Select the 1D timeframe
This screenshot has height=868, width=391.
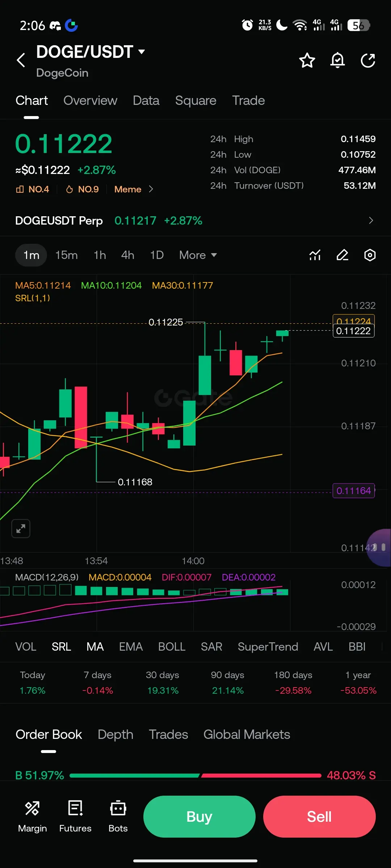point(157,255)
